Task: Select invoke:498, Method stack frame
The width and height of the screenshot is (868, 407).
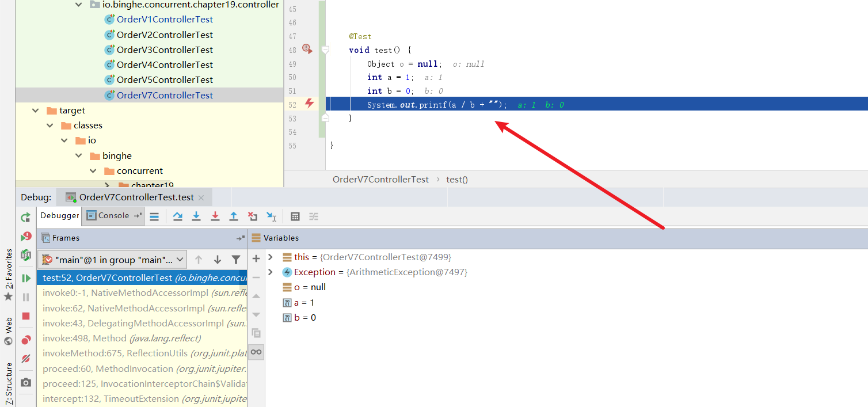Action: 121,338
